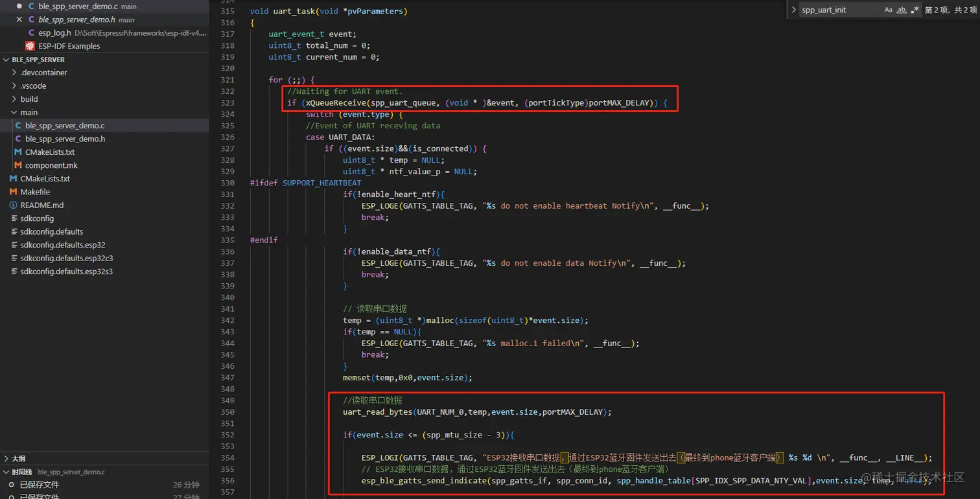Click the lines icon beside sdkconfig.defaults.esp32s3
Image resolution: width=980 pixels, height=499 pixels.
[x=14, y=272]
